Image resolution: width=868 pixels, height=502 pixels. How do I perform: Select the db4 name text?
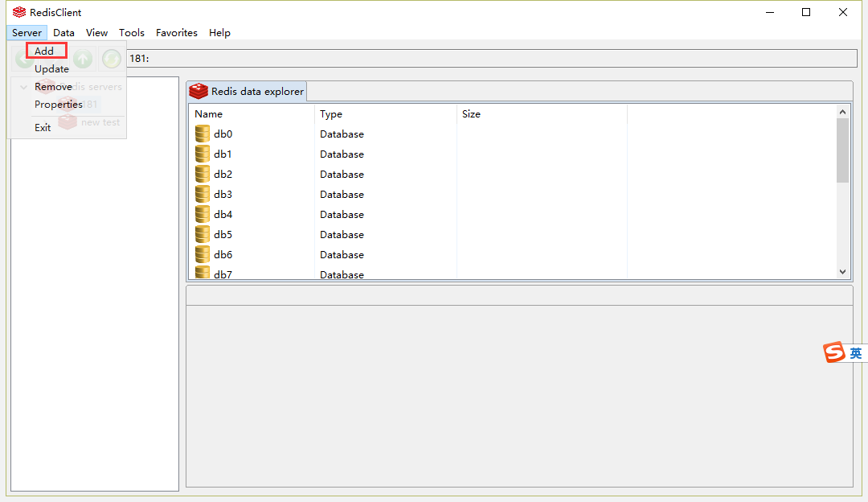[x=223, y=215]
